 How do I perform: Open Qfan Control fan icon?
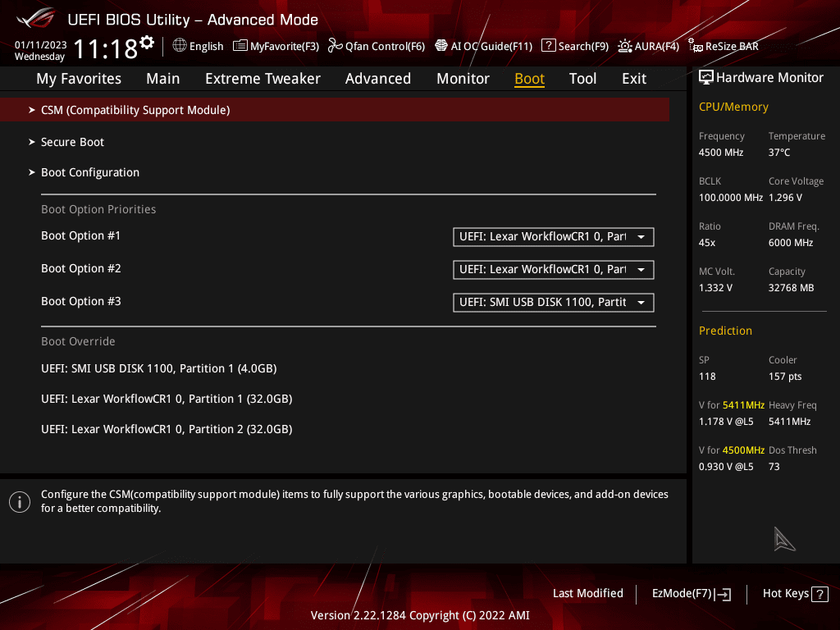click(x=335, y=46)
